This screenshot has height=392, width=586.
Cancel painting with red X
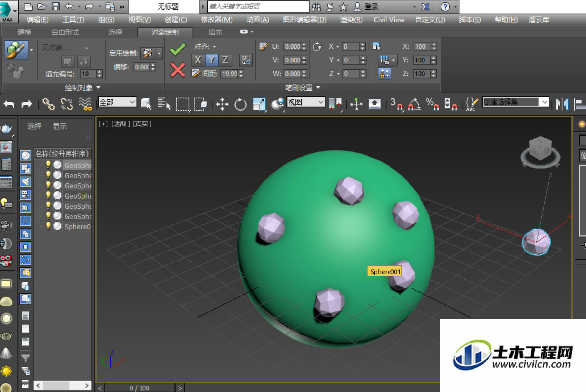[x=178, y=70]
